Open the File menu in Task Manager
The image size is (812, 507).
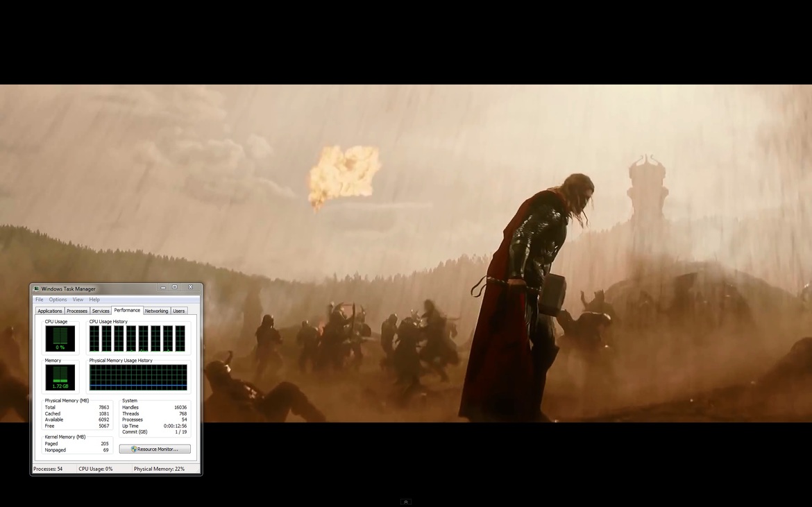pyautogui.click(x=40, y=300)
